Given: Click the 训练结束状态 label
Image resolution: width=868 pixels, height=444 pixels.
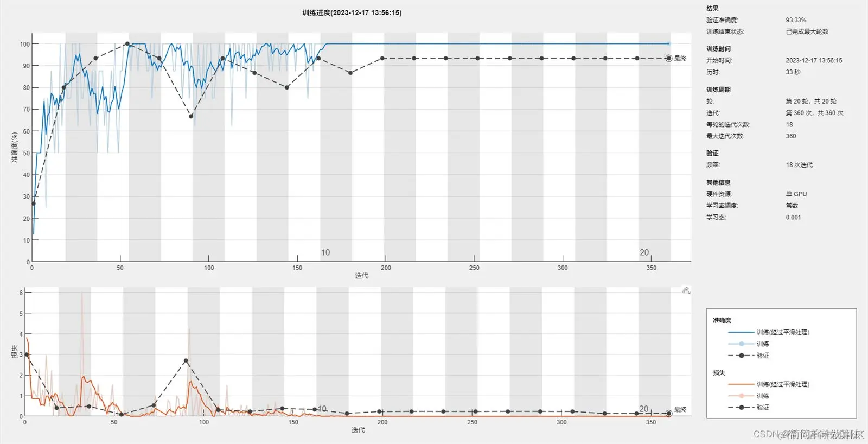Looking at the screenshot, I should coord(725,31).
